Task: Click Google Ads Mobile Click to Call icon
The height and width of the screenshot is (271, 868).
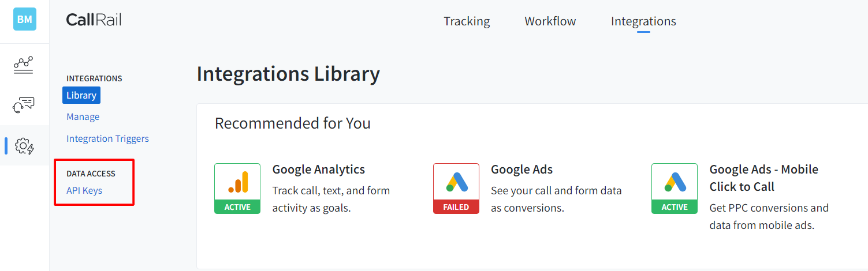Action: (674, 182)
